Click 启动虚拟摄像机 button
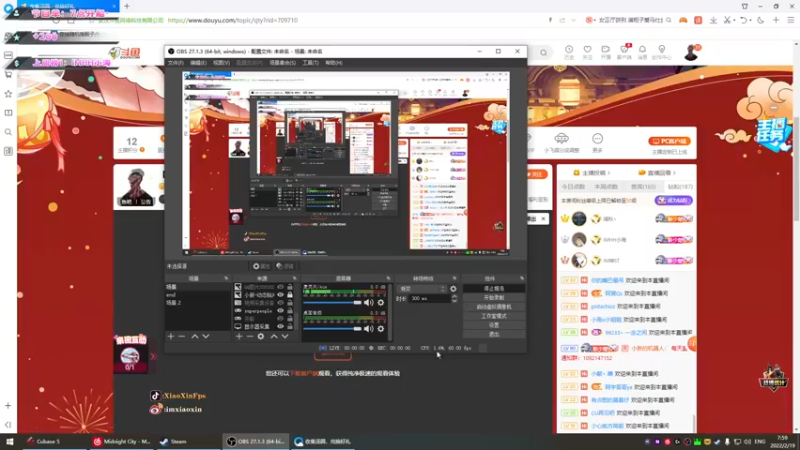Image resolution: width=800 pixels, height=450 pixels. click(x=493, y=307)
